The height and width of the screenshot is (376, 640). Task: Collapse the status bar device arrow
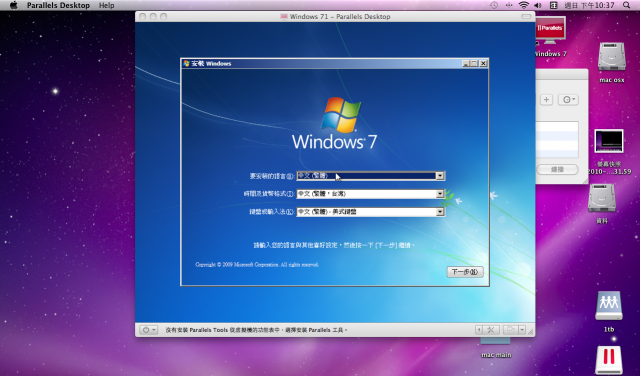479,330
